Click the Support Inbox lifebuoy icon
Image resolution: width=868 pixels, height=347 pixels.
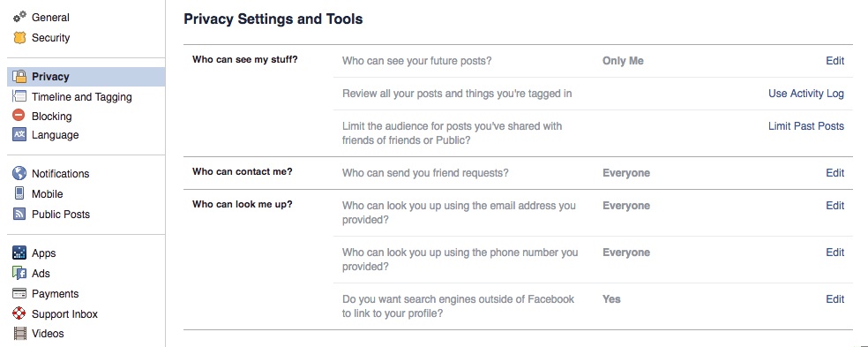coord(19,313)
